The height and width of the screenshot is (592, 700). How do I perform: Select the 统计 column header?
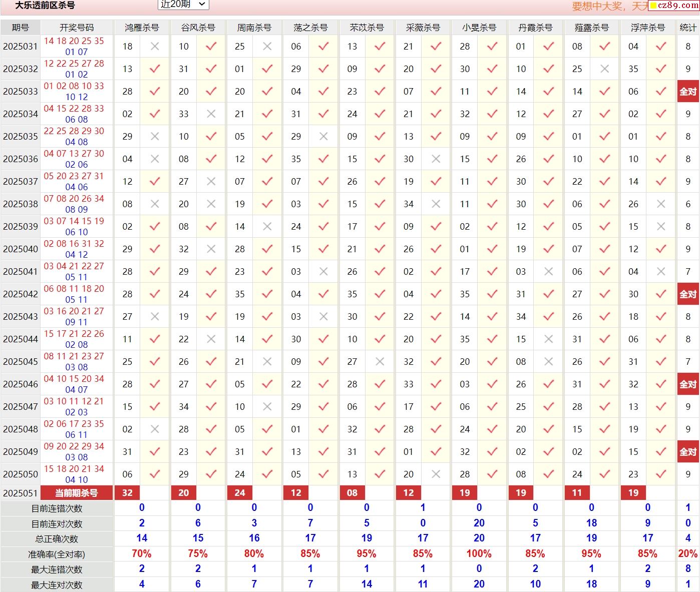[688, 28]
